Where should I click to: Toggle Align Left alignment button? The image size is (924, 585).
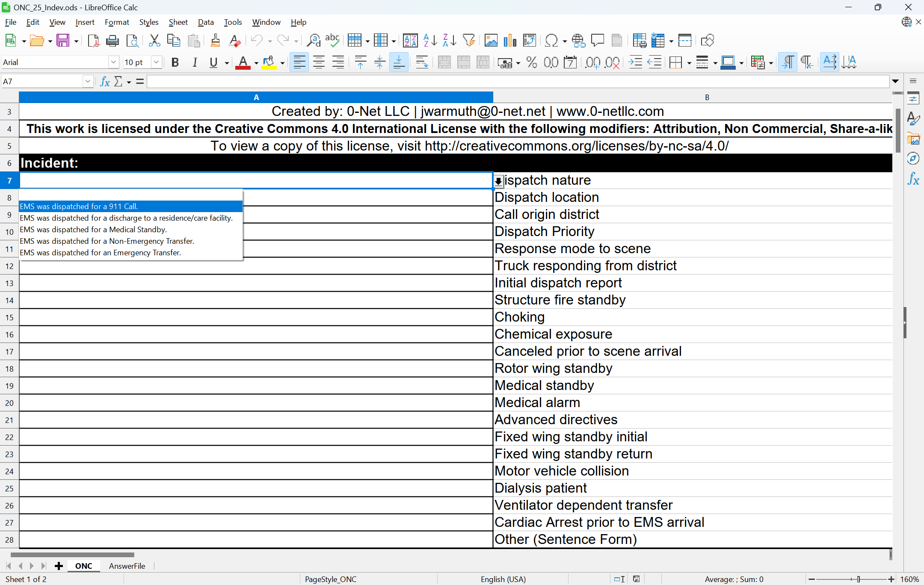pyautogui.click(x=299, y=62)
